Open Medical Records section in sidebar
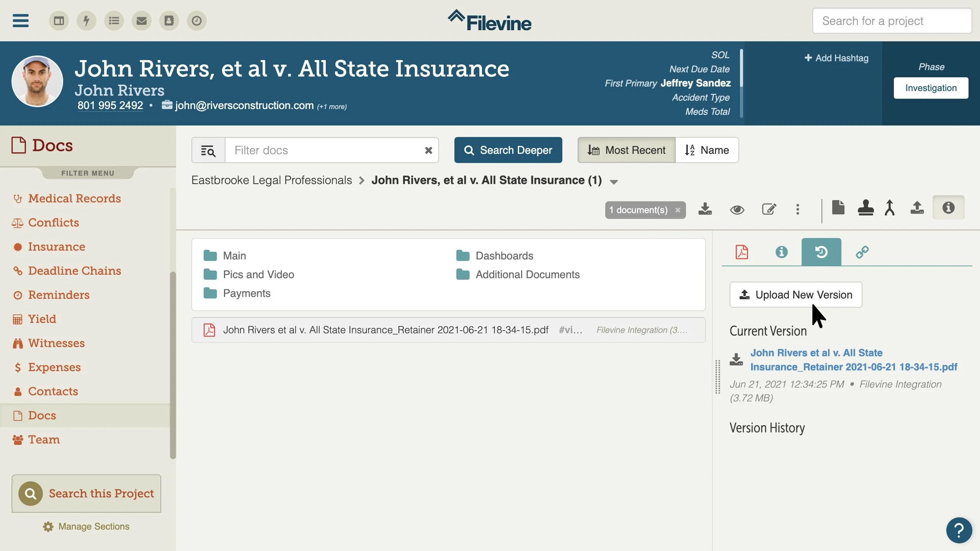The image size is (980, 551). pyautogui.click(x=74, y=198)
